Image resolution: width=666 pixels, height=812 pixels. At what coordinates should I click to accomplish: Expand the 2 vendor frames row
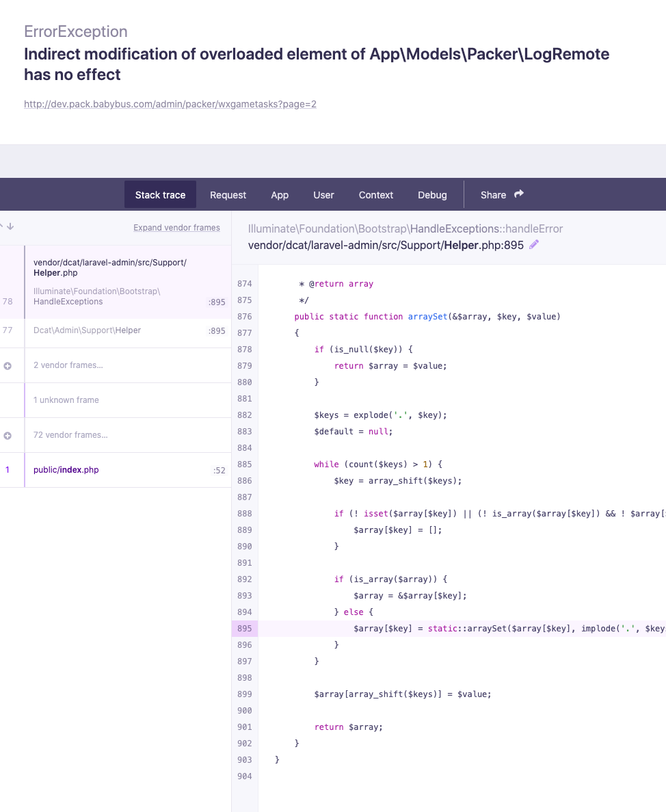[116, 365]
